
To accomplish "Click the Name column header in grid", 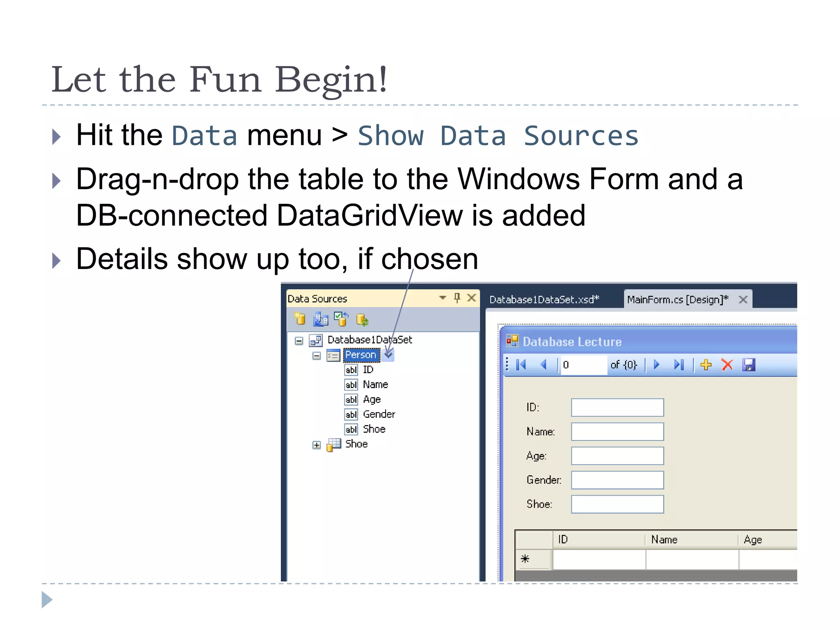I will (x=692, y=539).
